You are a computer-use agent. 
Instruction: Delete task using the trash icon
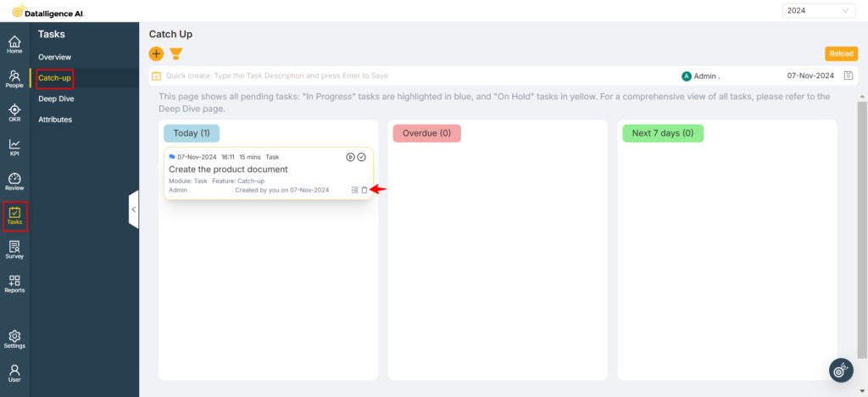[364, 190]
